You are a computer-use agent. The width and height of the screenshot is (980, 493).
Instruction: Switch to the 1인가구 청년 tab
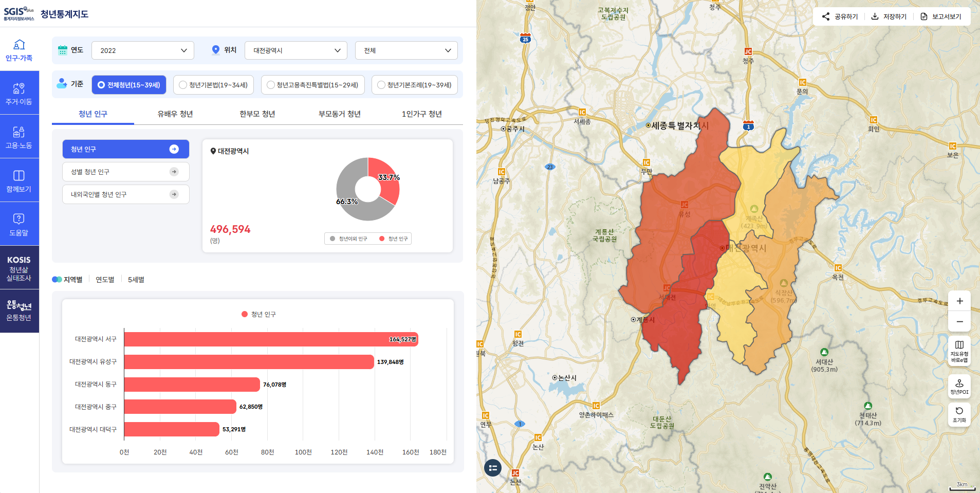pyautogui.click(x=421, y=114)
